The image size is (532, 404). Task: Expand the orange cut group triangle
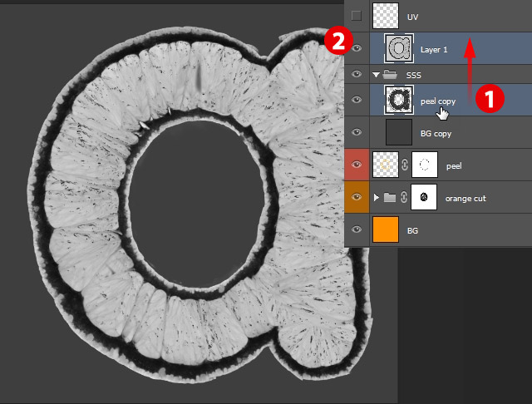(376, 197)
